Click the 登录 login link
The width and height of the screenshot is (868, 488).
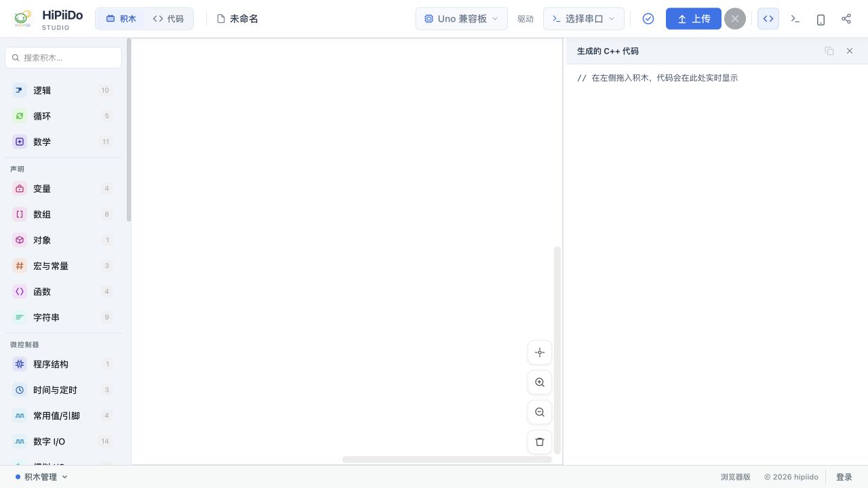pos(844,477)
